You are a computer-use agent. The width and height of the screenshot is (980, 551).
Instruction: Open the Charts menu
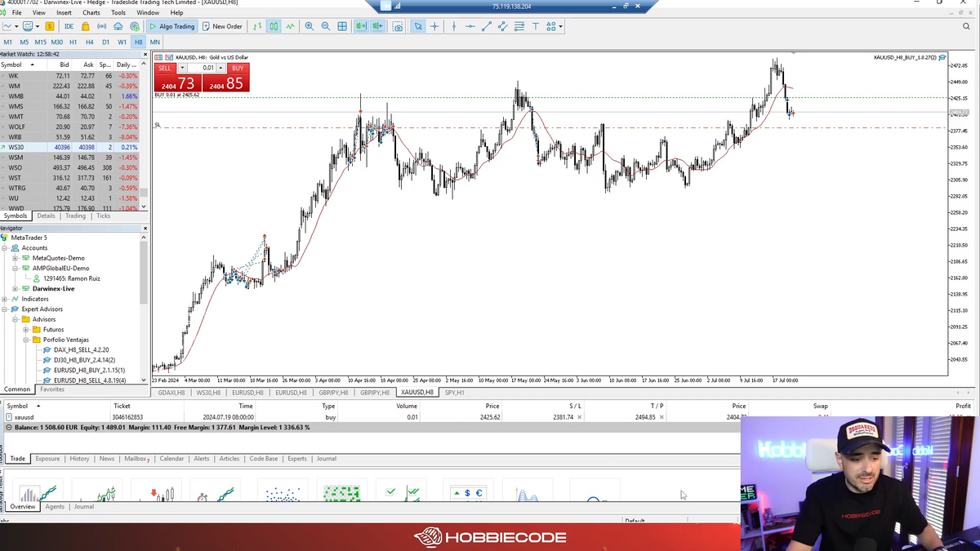click(x=91, y=13)
